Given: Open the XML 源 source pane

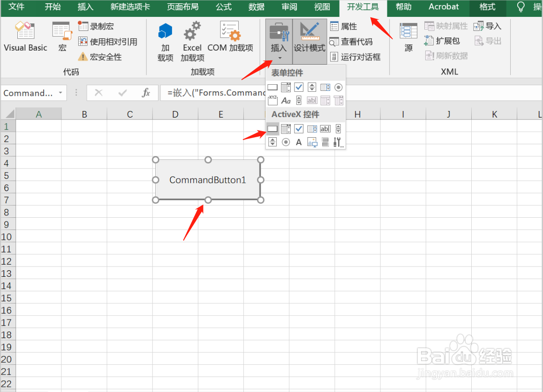Looking at the screenshot, I should [x=408, y=37].
